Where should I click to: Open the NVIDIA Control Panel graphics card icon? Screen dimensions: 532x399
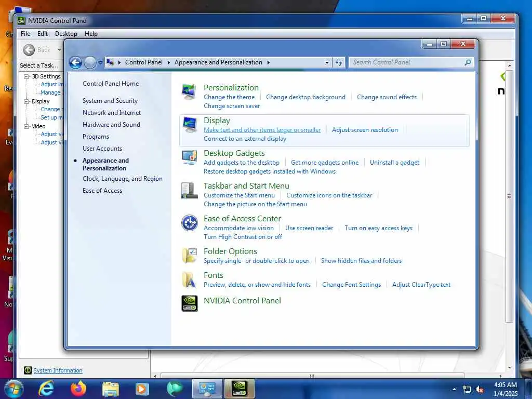tap(189, 303)
